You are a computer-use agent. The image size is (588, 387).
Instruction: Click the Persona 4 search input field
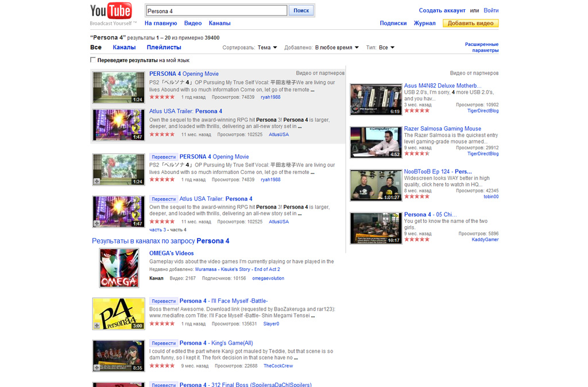216,11
